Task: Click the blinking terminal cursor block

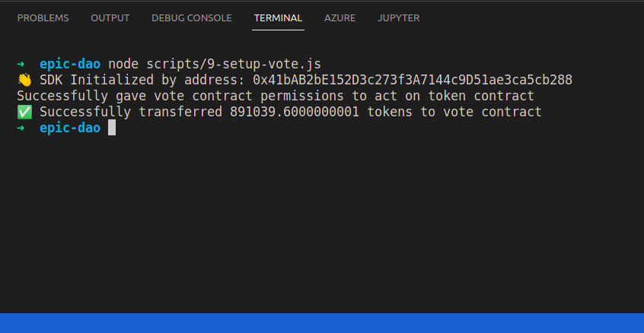Action: (x=112, y=128)
